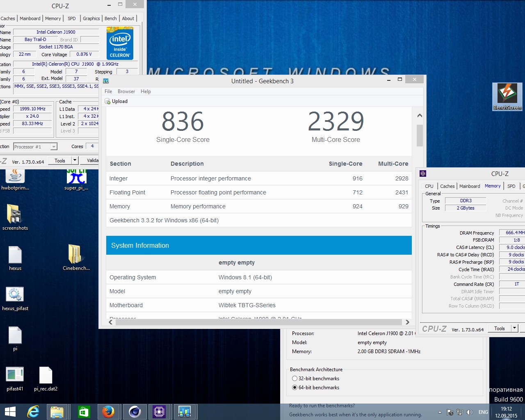This screenshot has height=420, width=525.
Task: Click the Upload icon in Geekbench
Action: (x=107, y=101)
